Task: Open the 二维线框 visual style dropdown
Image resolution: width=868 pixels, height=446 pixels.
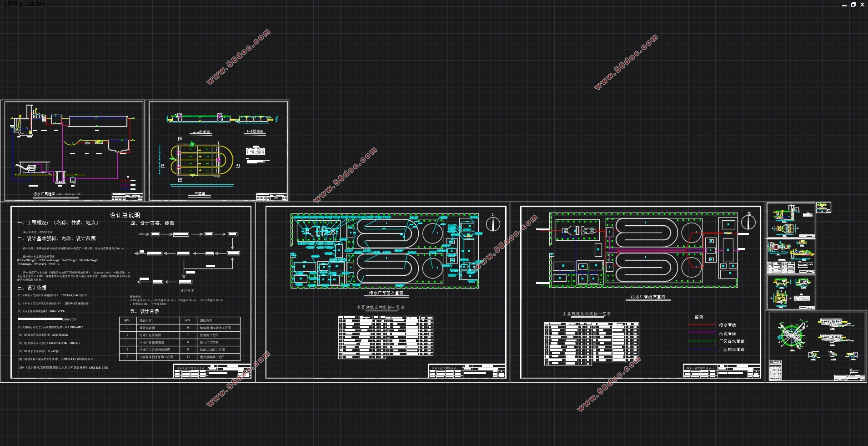Action: (34, 4)
